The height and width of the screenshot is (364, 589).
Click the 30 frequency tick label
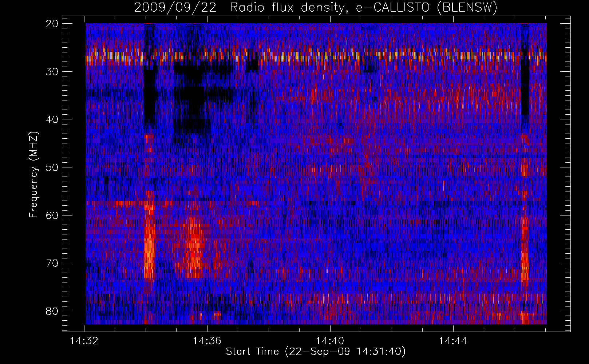(52, 72)
